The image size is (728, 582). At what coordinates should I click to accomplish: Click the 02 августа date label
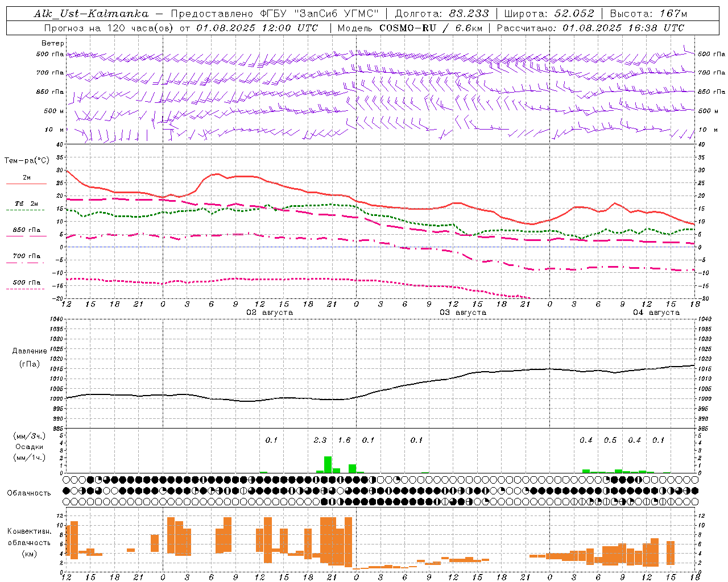click(270, 313)
